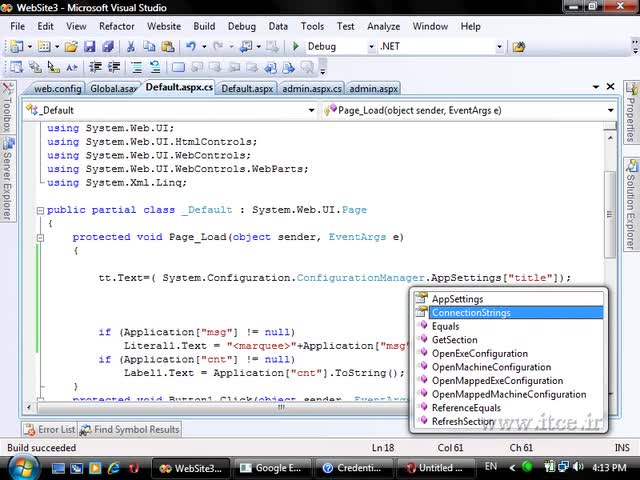Image resolution: width=640 pixels, height=480 pixels.
Task: Open the Debug configuration dropdown
Action: coord(371,46)
